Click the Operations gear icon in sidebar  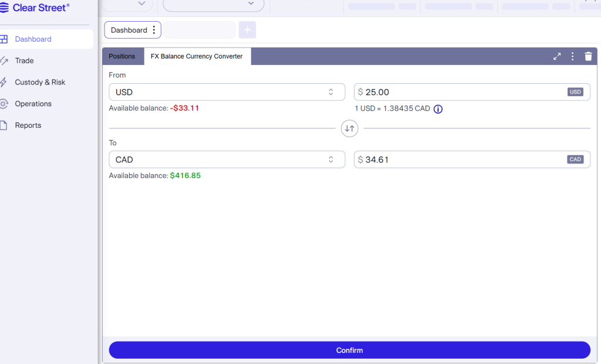4,104
